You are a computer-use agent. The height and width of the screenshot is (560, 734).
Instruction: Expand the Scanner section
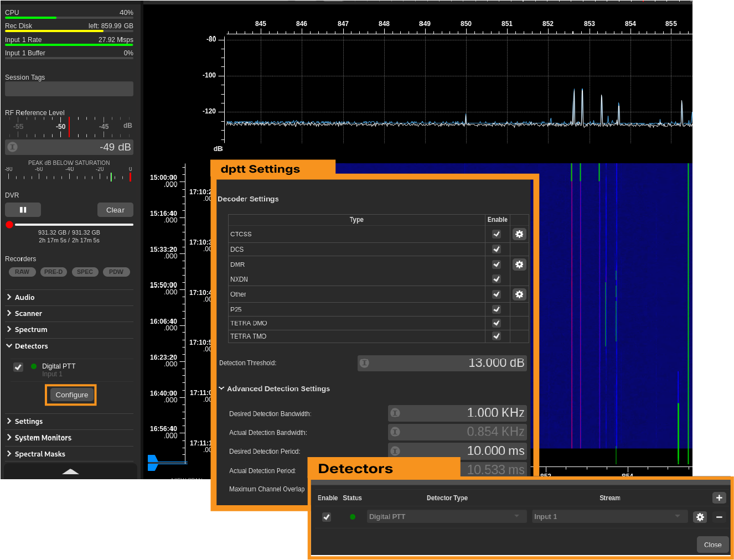(x=28, y=314)
